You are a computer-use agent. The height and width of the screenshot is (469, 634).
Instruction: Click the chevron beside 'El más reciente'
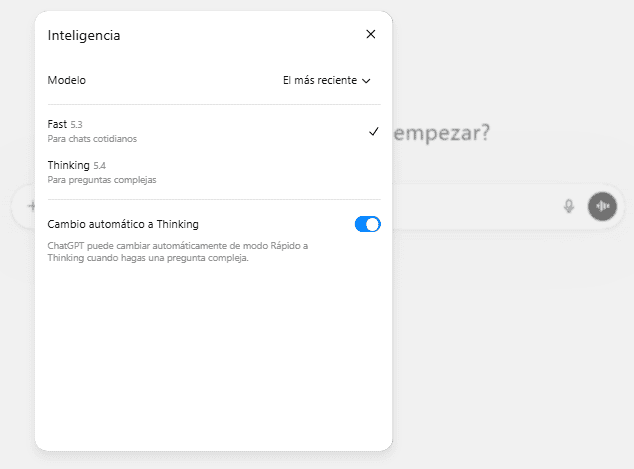click(367, 81)
